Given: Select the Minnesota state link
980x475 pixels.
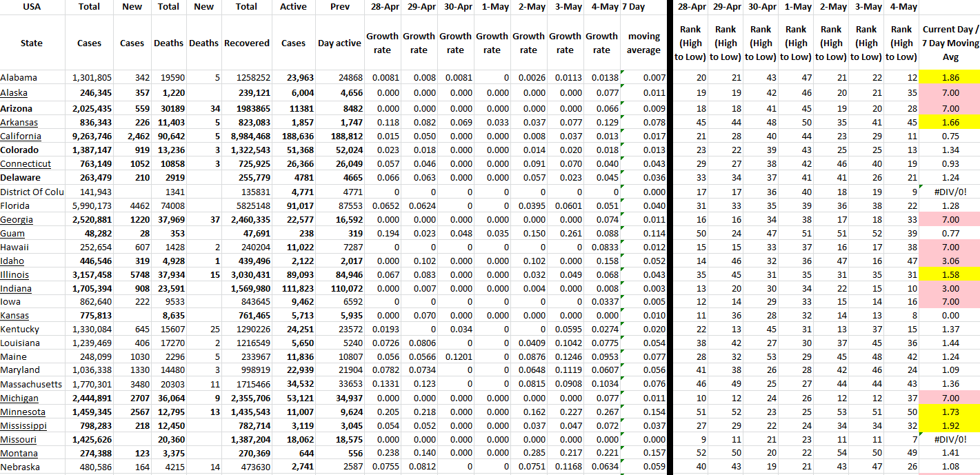Looking at the screenshot, I should coord(23,412).
